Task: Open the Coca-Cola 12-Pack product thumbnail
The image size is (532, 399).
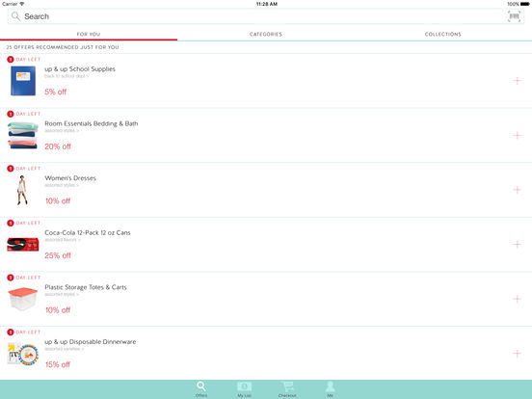Action: (23, 244)
